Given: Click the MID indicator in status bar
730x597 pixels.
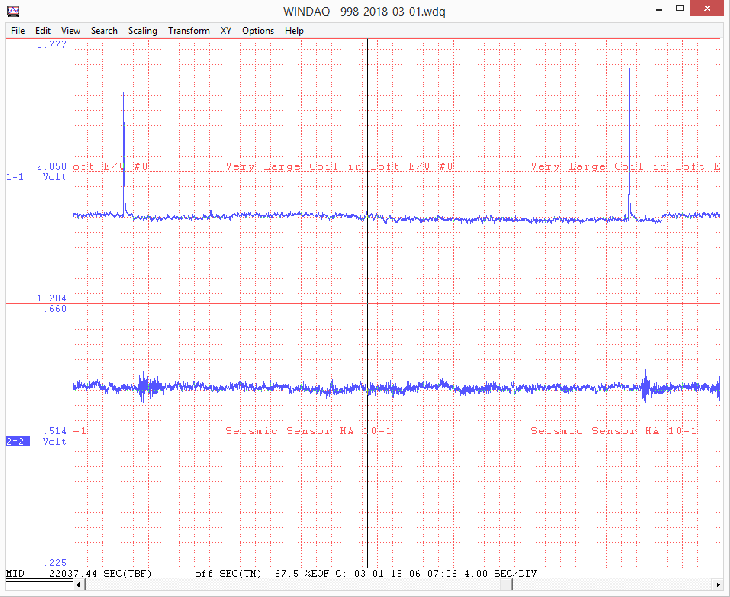Looking at the screenshot, I should (x=15, y=575).
